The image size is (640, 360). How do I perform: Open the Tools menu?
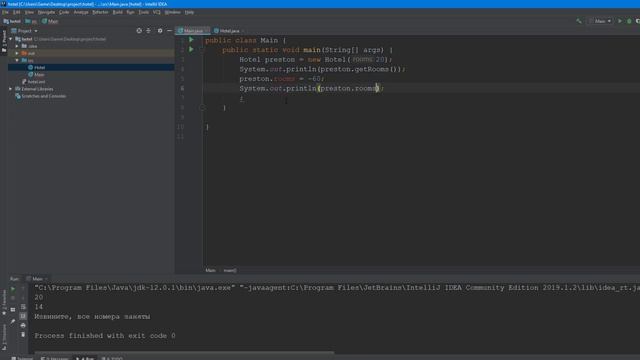[144, 12]
